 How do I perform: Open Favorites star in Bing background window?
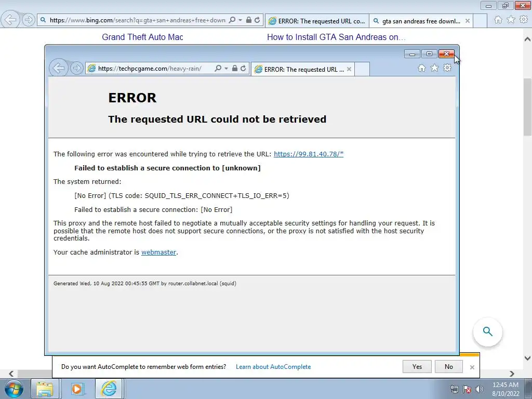(x=511, y=20)
